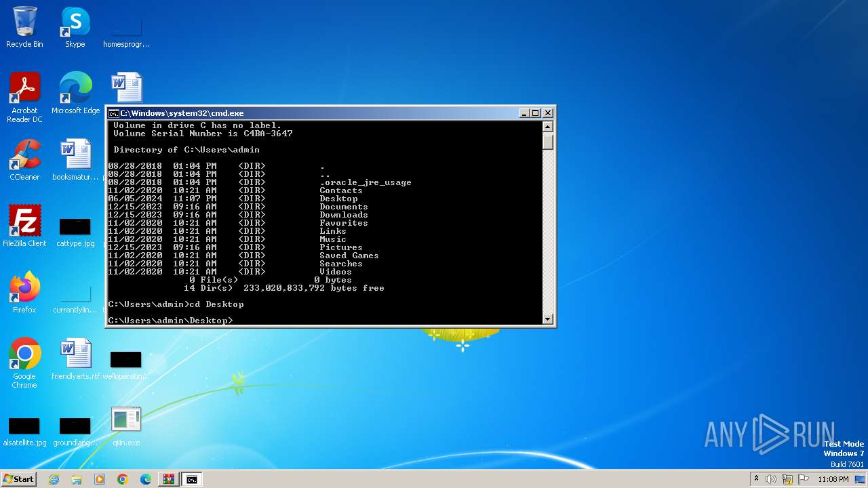Show hidden system tray icons
Viewport: 868px width, 488px height.
click(756, 479)
